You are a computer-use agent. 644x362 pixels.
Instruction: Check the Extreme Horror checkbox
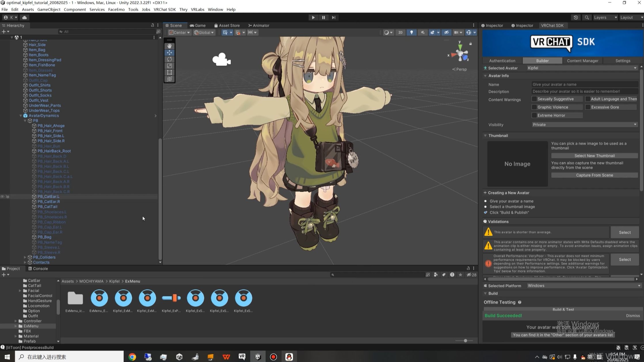click(x=534, y=115)
